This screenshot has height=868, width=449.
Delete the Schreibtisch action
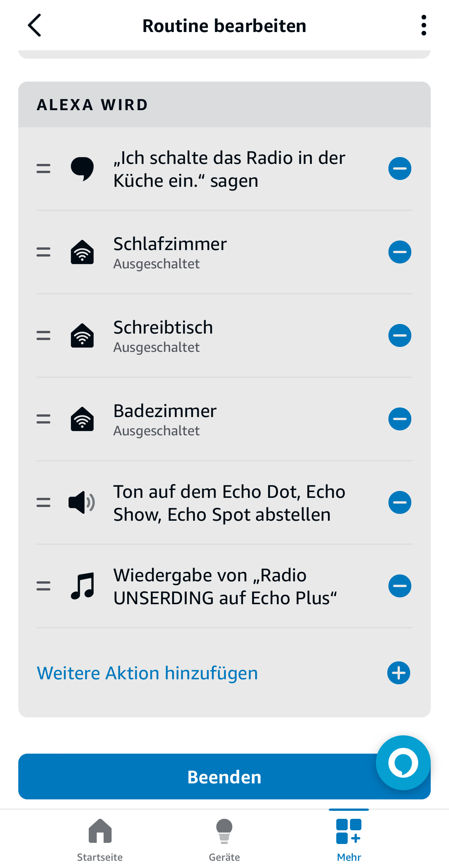click(399, 335)
